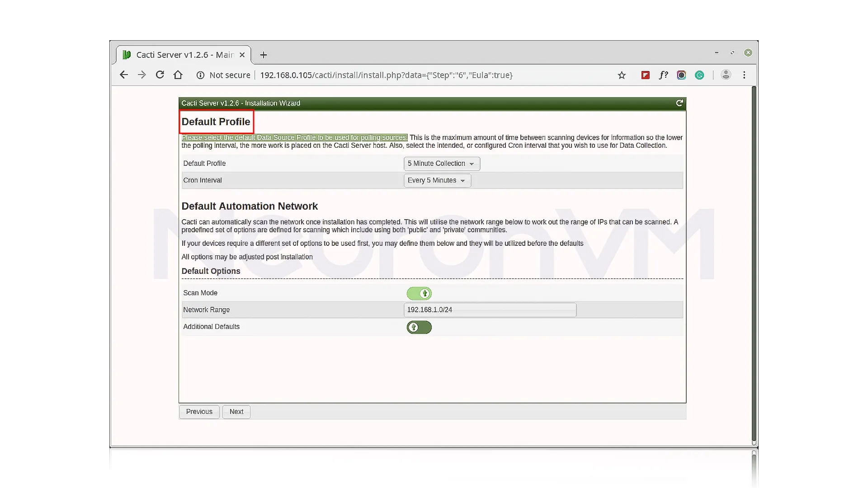This screenshot has width=868, height=488.
Task: Click the f? font finder extension
Action: (663, 75)
